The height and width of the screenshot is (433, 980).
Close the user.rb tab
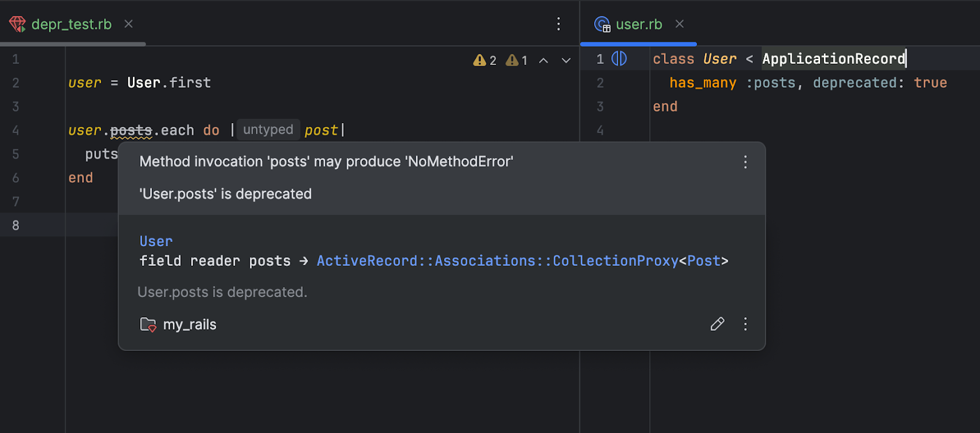click(x=679, y=24)
